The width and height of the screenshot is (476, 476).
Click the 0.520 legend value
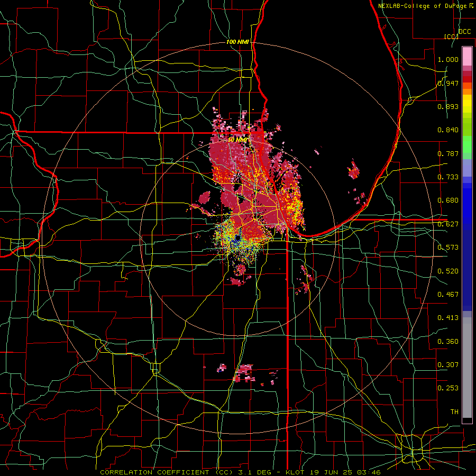[x=448, y=271]
